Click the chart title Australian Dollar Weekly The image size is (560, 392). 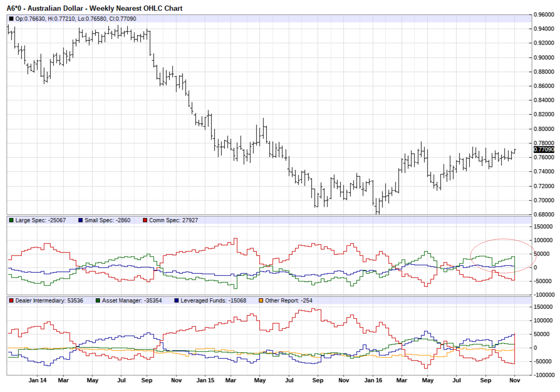(x=94, y=8)
